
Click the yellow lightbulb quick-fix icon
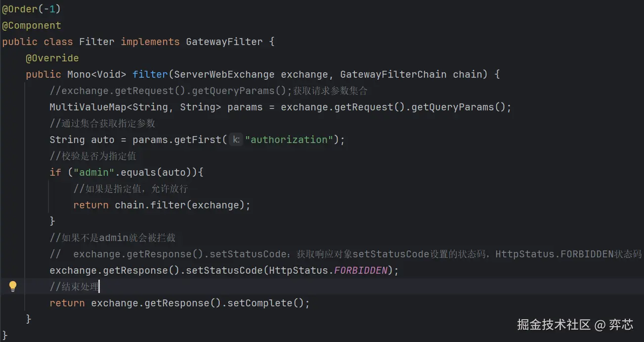pos(13,287)
